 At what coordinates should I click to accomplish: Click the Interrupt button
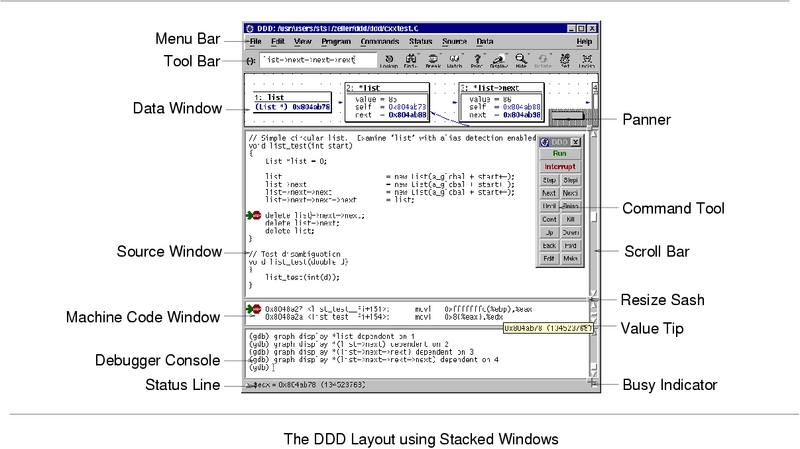[x=560, y=167]
